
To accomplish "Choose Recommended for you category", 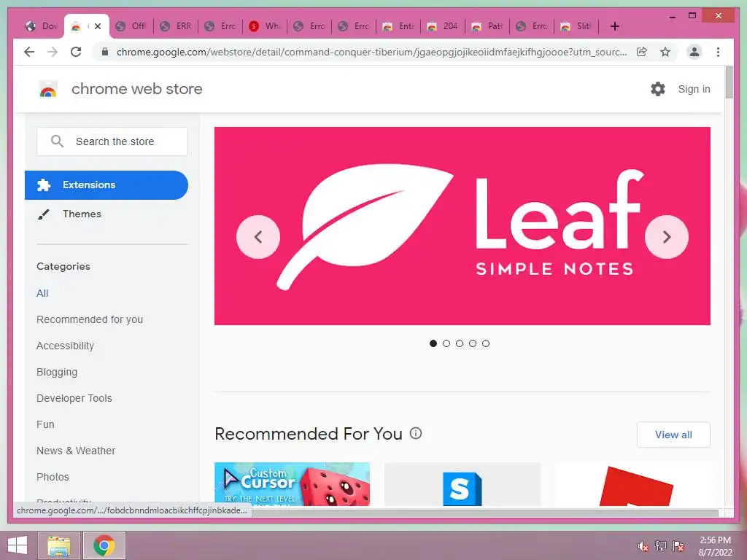I will tap(90, 319).
